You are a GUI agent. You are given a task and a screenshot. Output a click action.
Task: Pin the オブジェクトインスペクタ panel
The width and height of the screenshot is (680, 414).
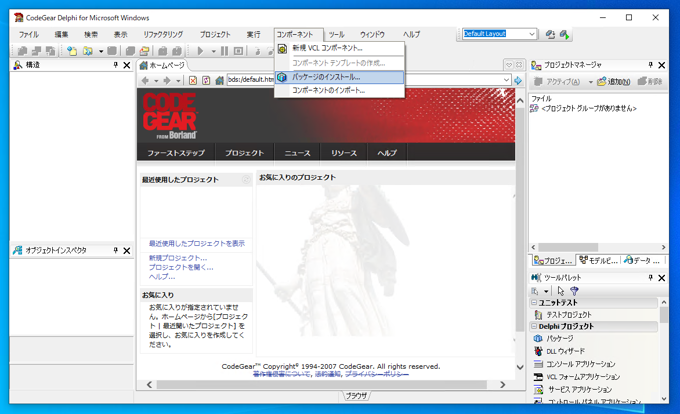[115, 251]
